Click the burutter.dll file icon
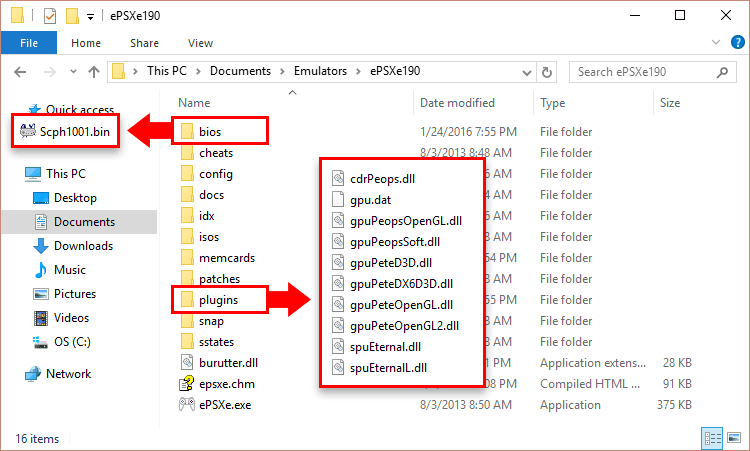The image size is (750, 451). pos(186,362)
